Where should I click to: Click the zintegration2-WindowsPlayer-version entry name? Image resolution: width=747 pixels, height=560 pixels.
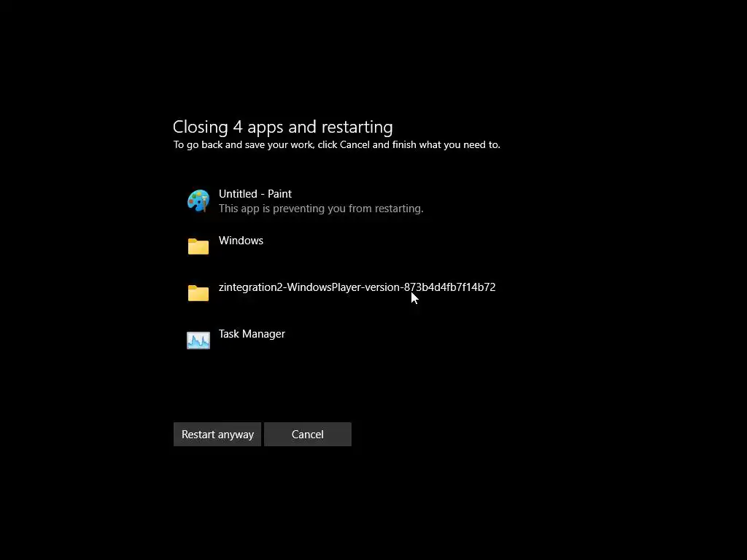point(357,287)
